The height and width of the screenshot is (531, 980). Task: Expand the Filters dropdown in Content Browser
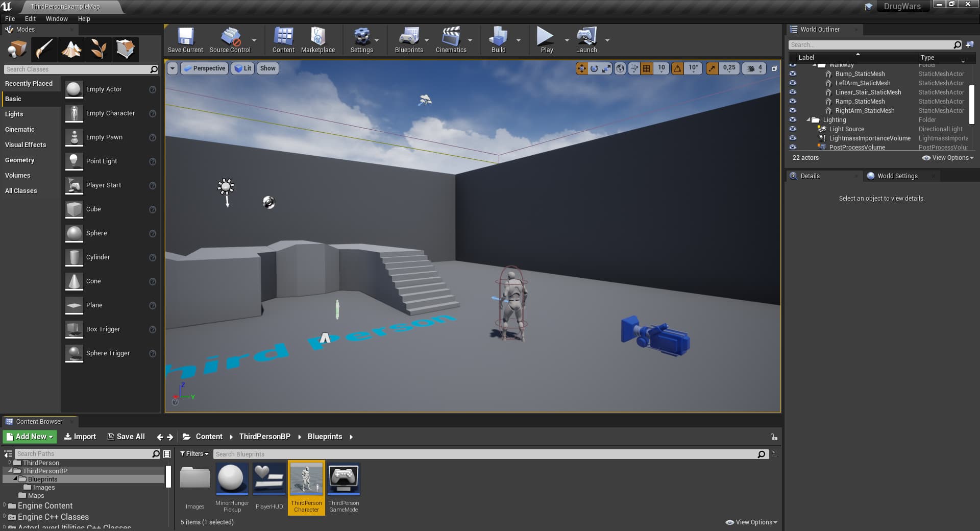194,454
